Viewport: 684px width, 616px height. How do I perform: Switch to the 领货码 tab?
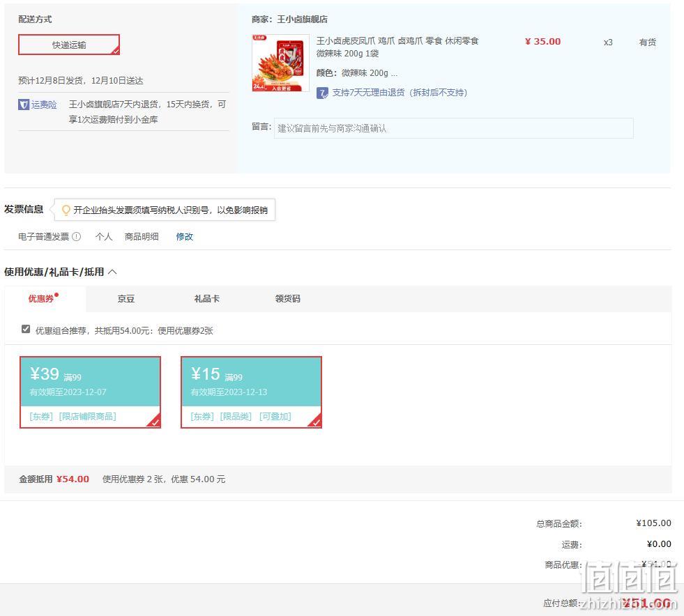pyautogui.click(x=287, y=299)
